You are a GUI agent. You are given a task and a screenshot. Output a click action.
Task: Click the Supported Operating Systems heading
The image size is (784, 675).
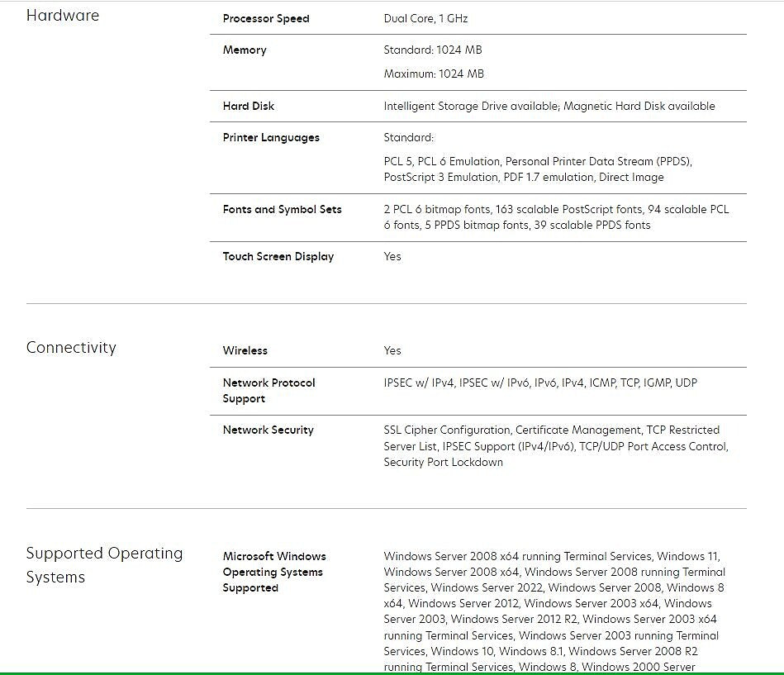pos(104,565)
